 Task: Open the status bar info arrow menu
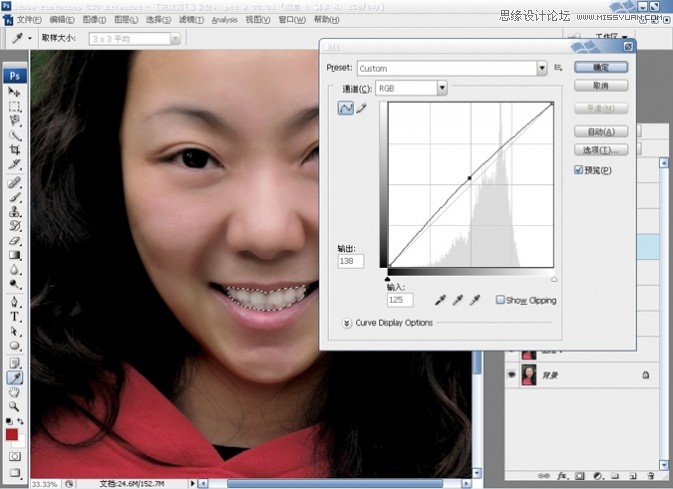[x=193, y=484]
